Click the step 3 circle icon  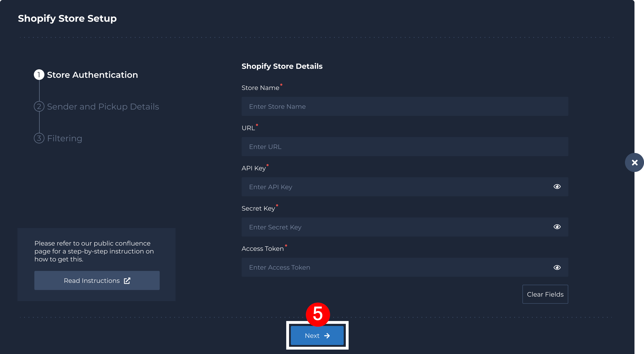tap(39, 138)
